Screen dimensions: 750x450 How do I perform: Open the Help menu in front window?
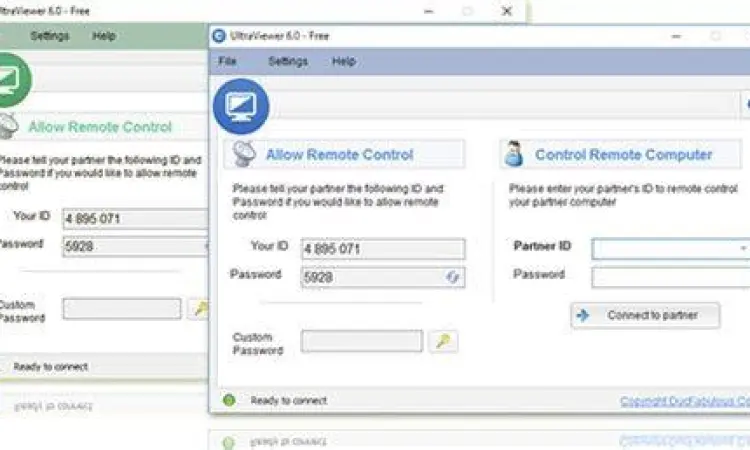(x=344, y=61)
